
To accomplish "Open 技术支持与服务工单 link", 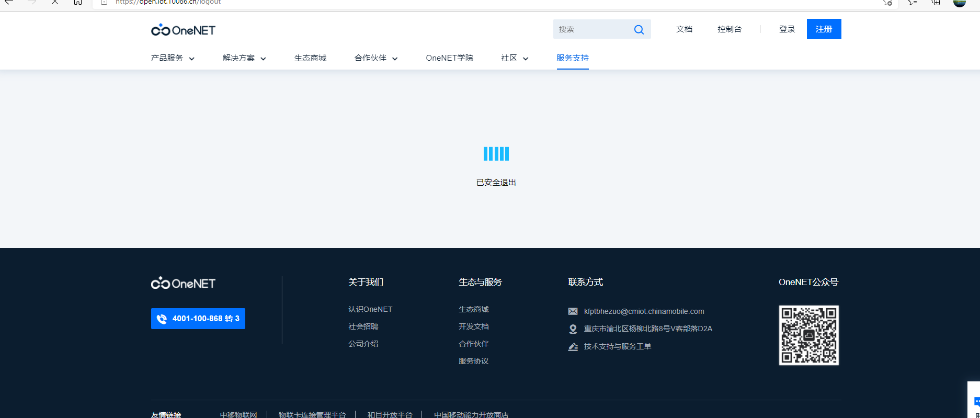I will click(x=618, y=346).
